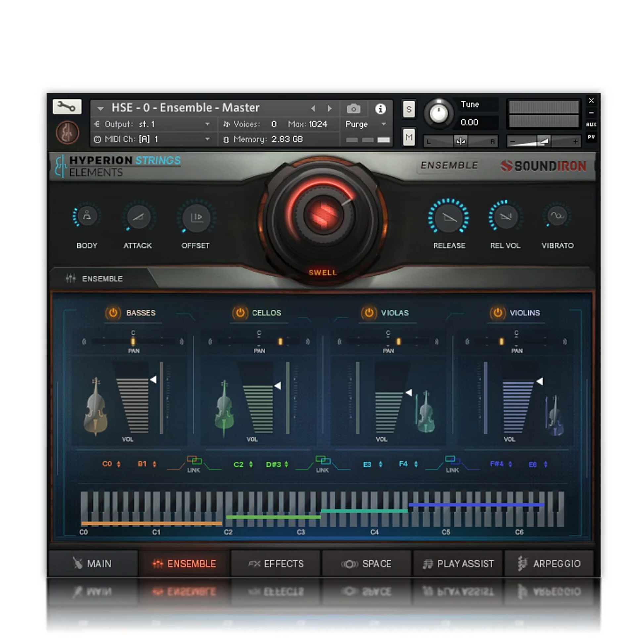Open the instrument info icon
The image size is (644, 644).
pos(380,109)
